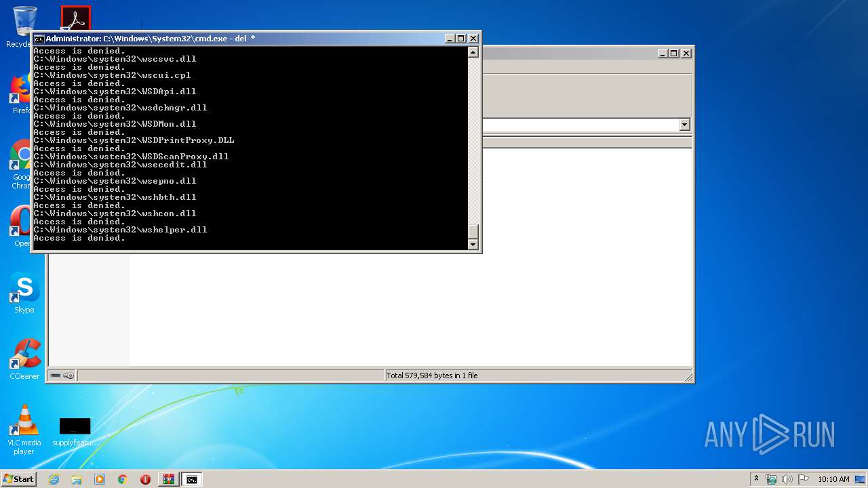Launch Firefox from the desktop shortcut
Screen dimensions: 868x488
20,94
